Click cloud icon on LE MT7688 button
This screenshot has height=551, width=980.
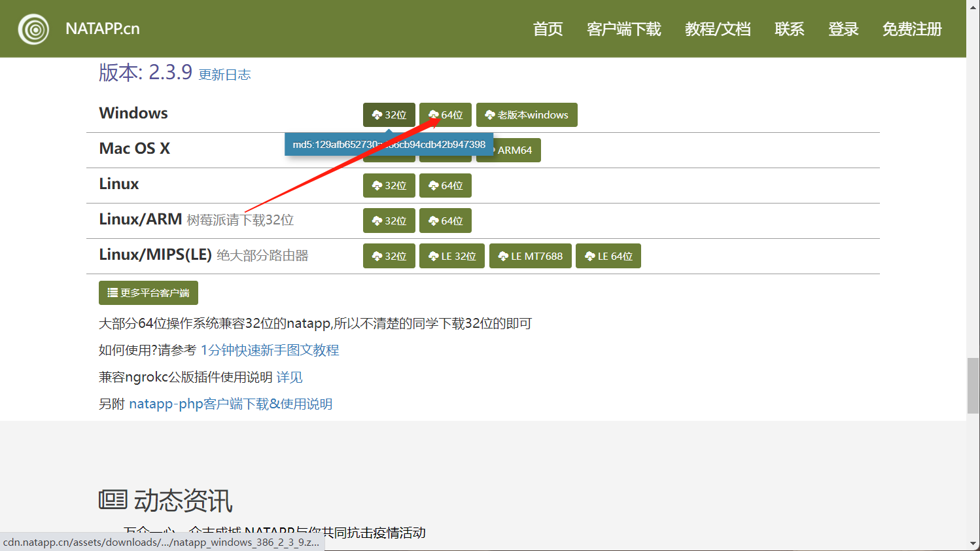click(x=503, y=256)
